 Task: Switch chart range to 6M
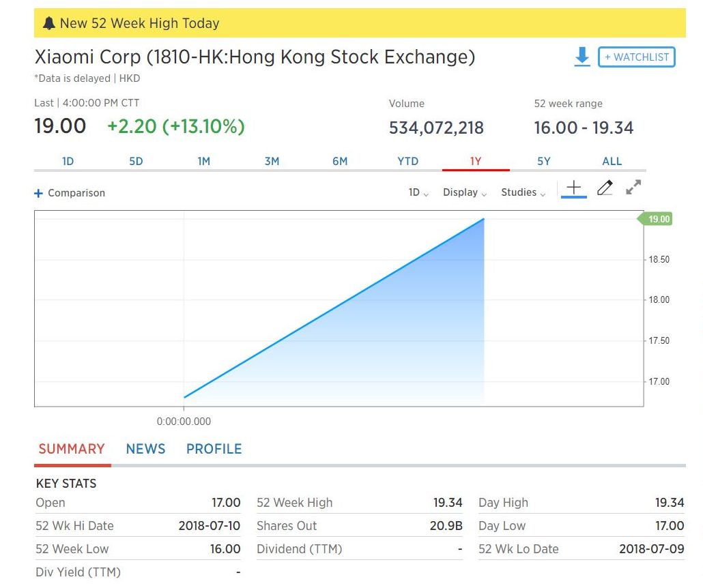click(340, 161)
